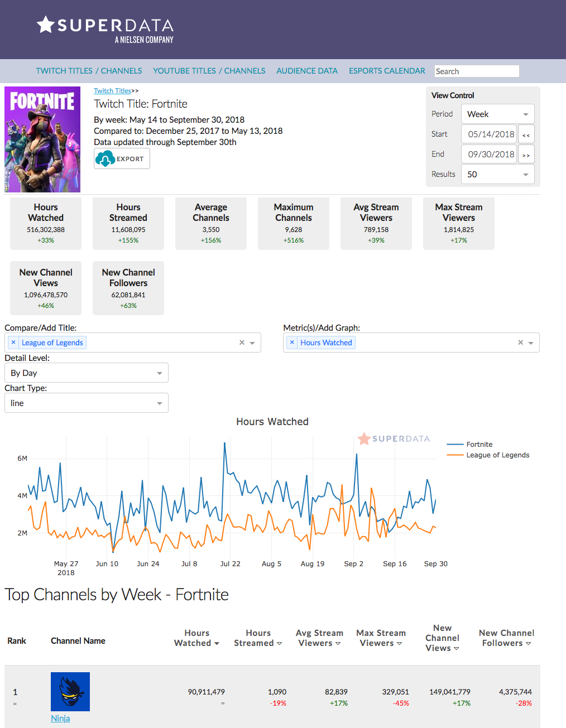Screen dimensions: 566x728
Task: Expand the Results dropdown showing 50
Action: (497, 174)
